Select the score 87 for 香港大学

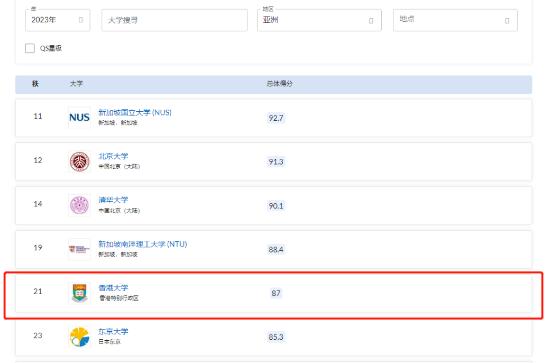point(276,293)
